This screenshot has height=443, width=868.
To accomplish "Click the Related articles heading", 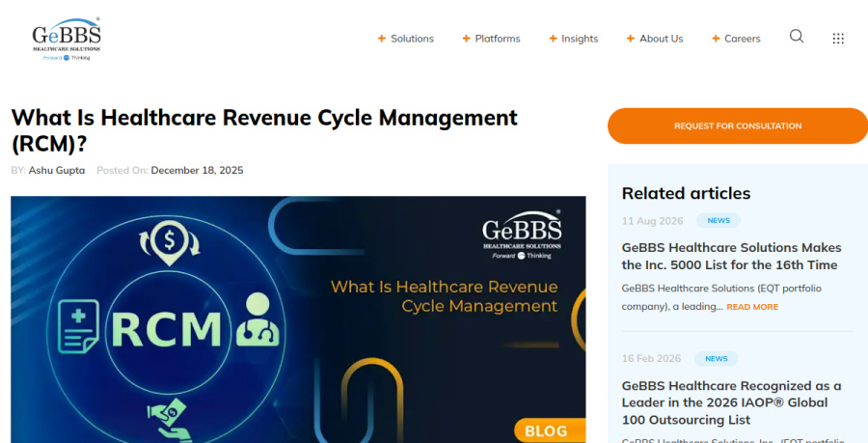I will [686, 193].
